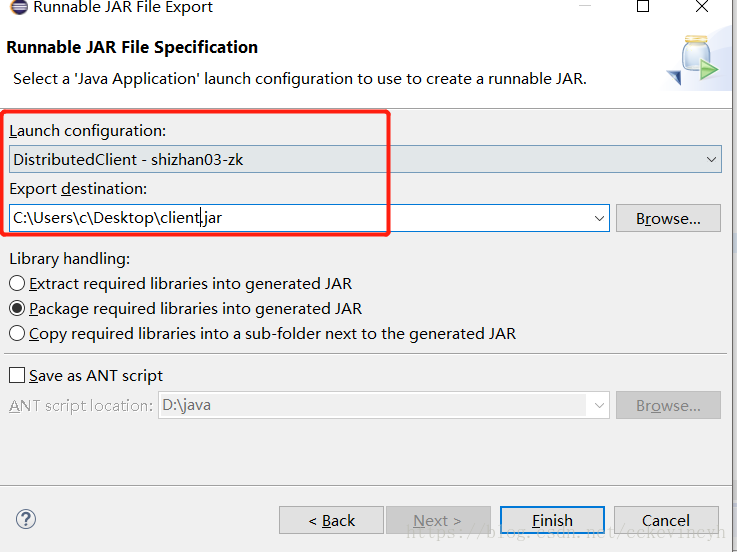Maximize the Runnable JAR File Export window
The image size is (737, 552).
(x=643, y=6)
